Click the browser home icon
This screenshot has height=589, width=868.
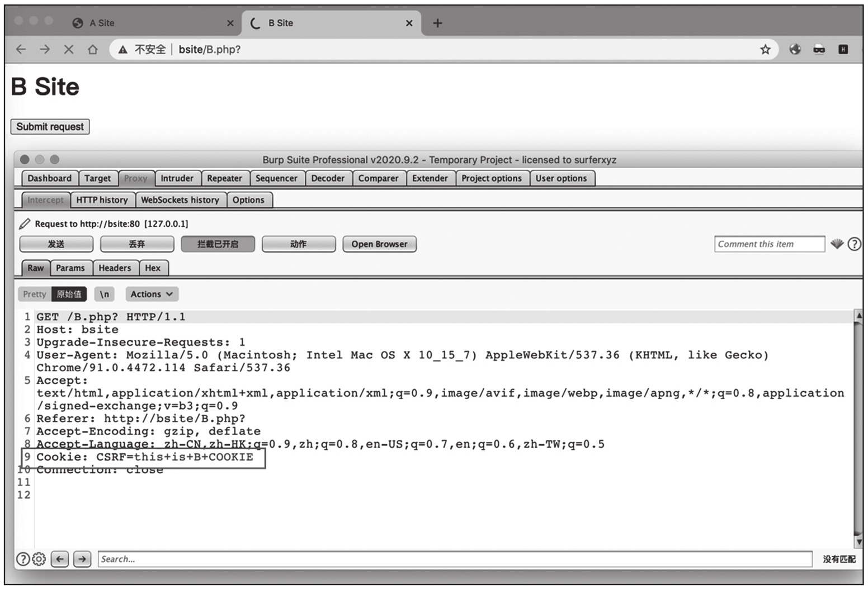[93, 50]
